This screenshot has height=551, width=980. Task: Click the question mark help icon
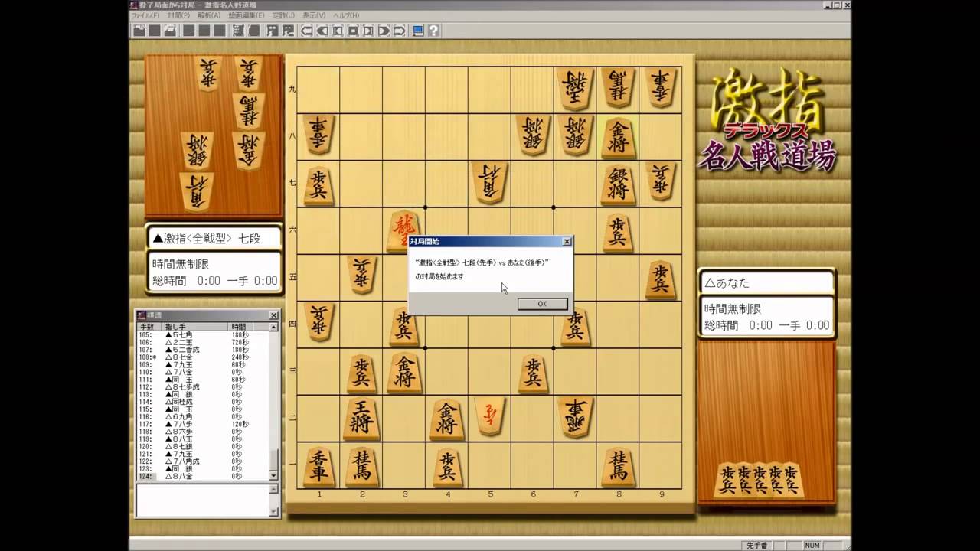pyautogui.click(x=433, y=31)
